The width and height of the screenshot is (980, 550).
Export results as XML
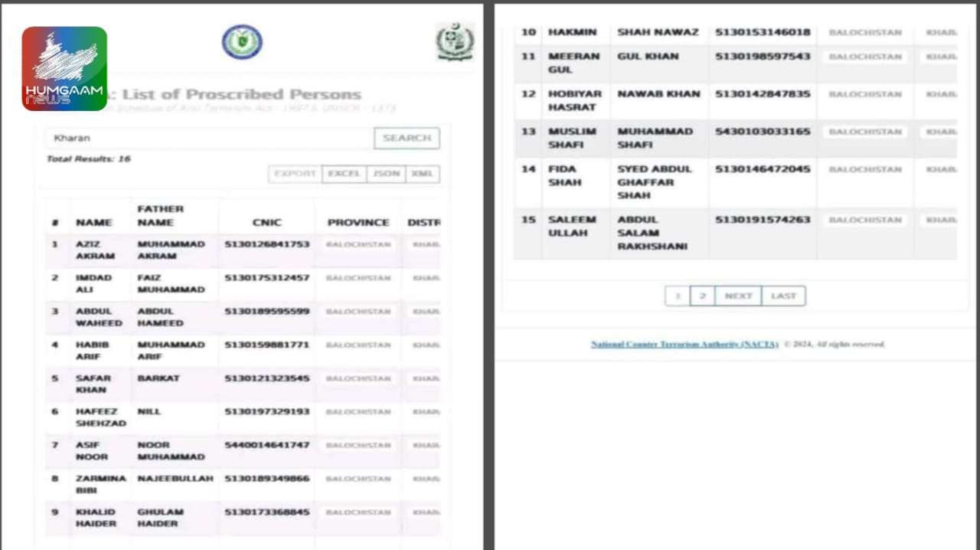click(422, 174)
